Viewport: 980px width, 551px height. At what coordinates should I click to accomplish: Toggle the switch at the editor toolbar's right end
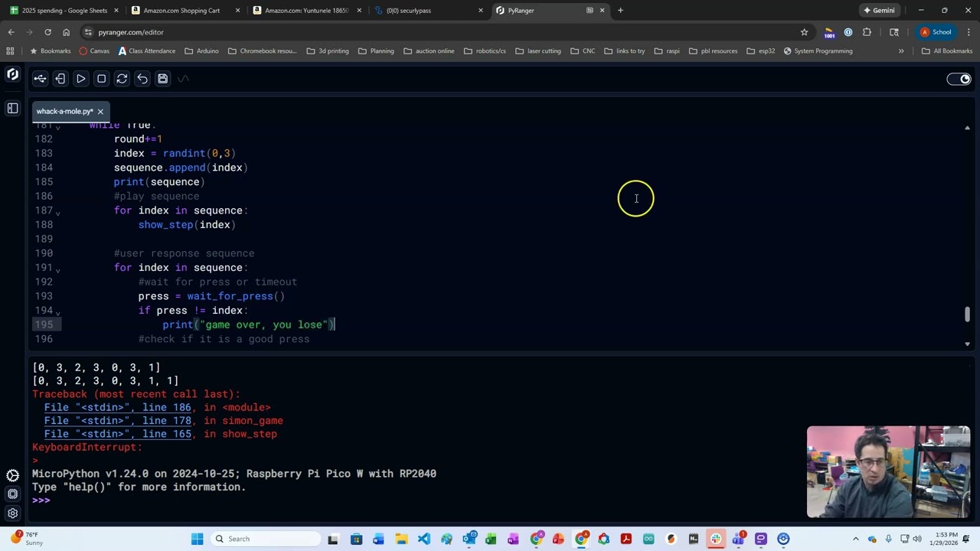[959, 79]
